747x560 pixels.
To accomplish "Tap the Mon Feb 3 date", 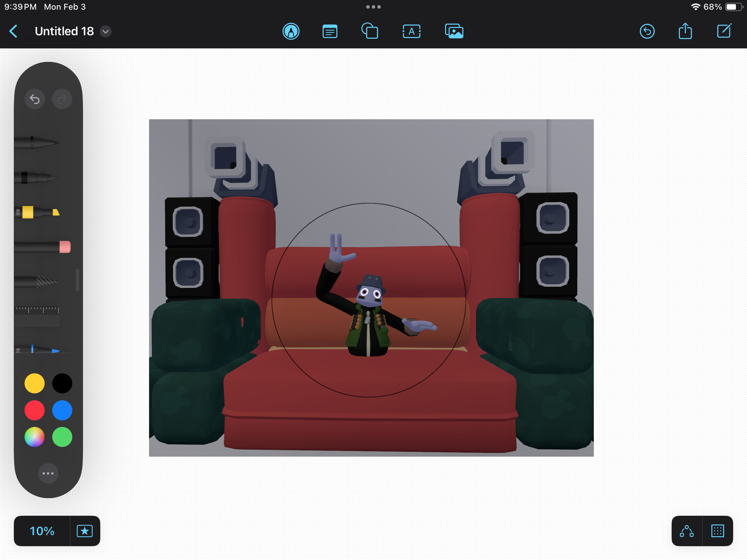I will pos(65,7).
